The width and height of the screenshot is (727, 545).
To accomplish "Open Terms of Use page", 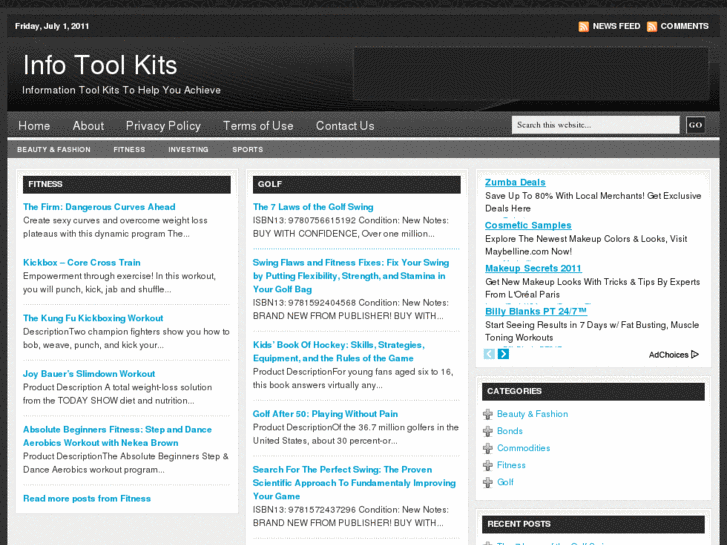I will click(258, 126).
